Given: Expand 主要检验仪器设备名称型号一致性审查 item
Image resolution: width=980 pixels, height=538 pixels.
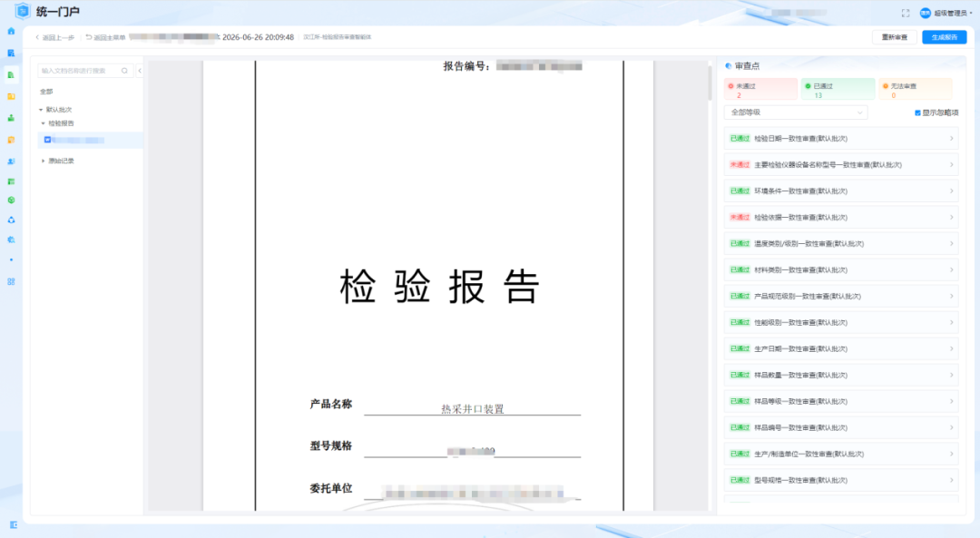Looking at the screenshot, I should click(840, 165).
